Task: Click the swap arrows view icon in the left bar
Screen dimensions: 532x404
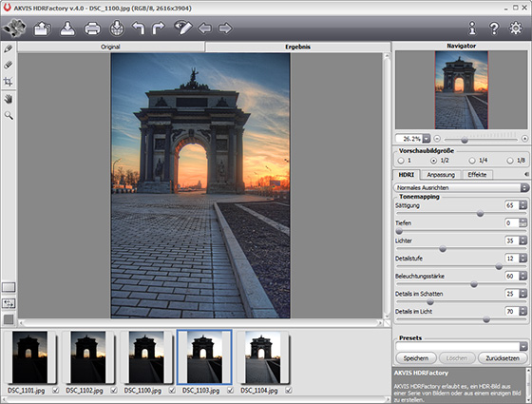Action: (9, 303)
